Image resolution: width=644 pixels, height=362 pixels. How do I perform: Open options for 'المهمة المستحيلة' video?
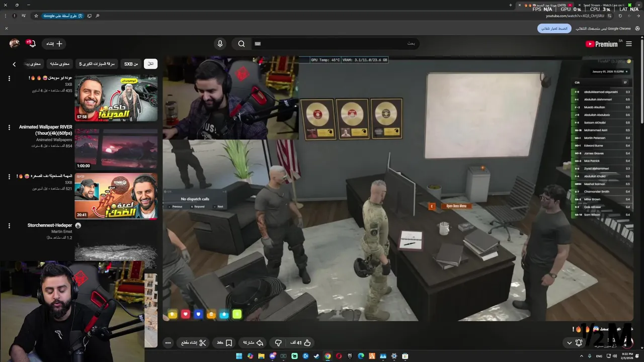(x=9, y=176)
